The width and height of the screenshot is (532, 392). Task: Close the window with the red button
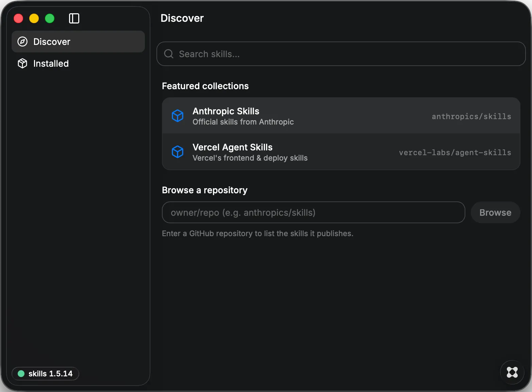[18, 18]
